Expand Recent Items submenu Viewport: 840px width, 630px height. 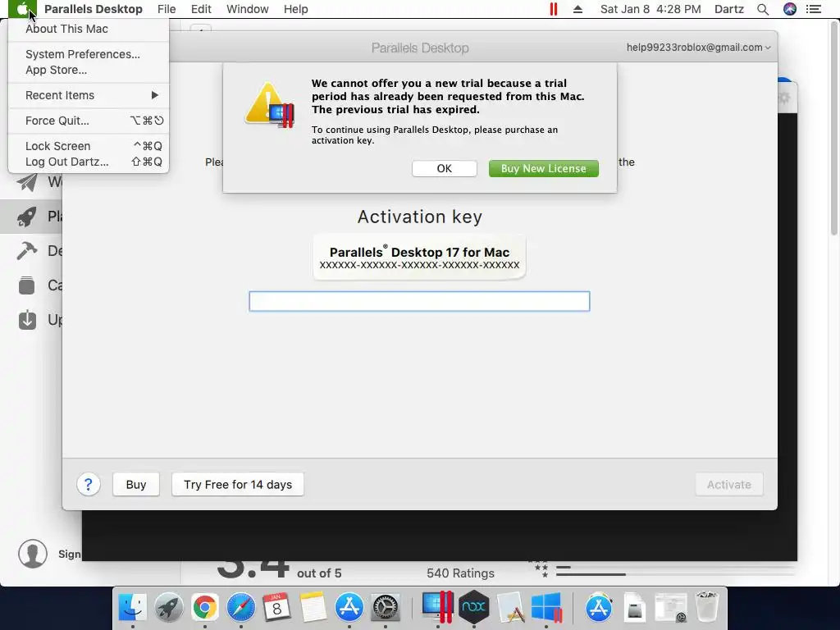click(x=89, y=95)
